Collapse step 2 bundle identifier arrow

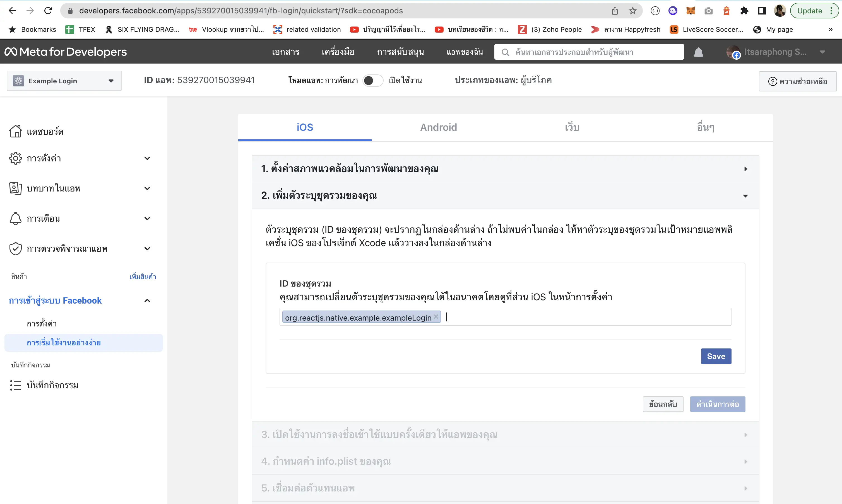745,196
